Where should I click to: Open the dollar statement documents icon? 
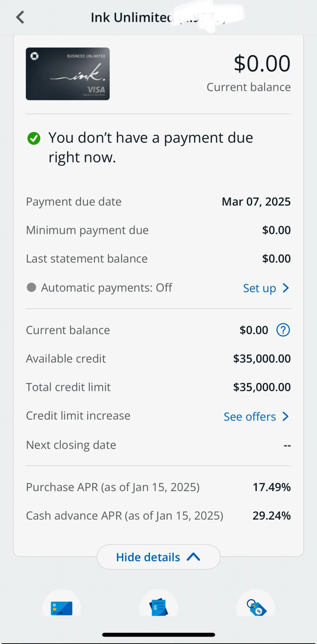158,607
